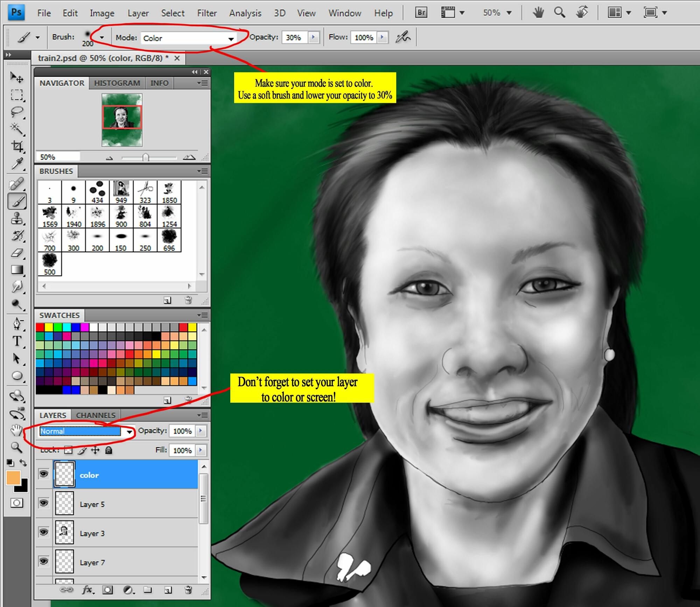Screen dimensions: 700x607
Task: Switch to the Channels tab
Action: tap(96, 415)
